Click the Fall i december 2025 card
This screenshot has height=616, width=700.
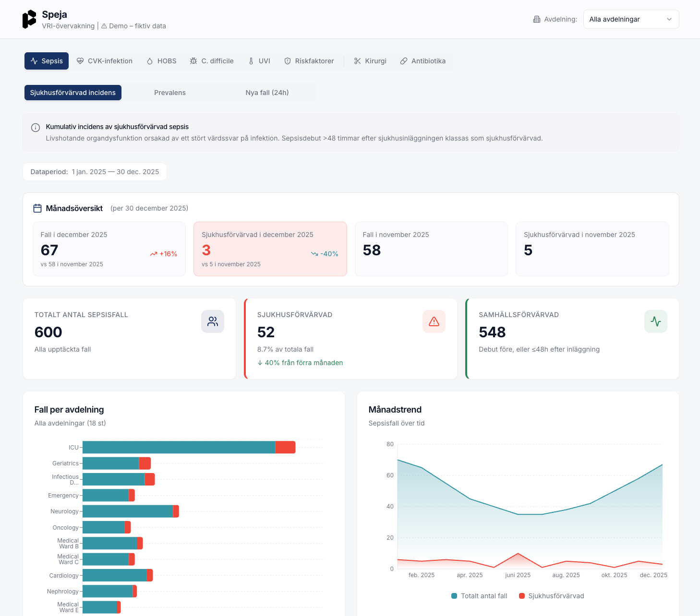pyautogui.click(x=109, y=249)
